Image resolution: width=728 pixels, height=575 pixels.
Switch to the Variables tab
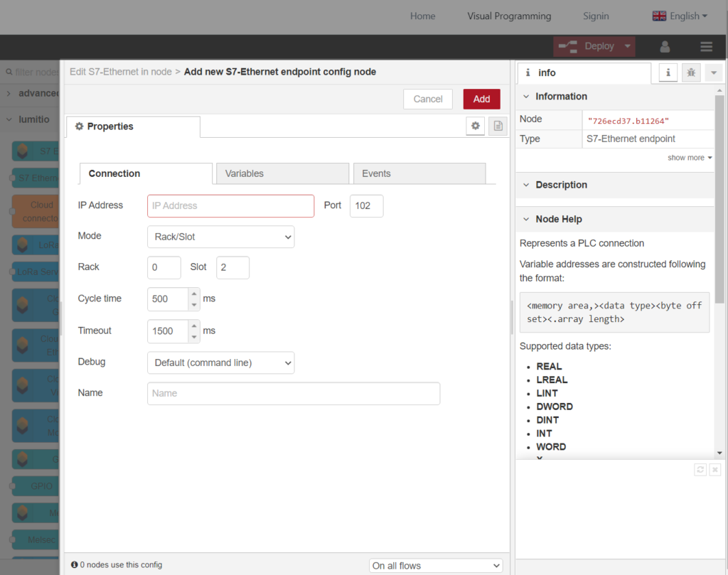[x=282, y=173]
